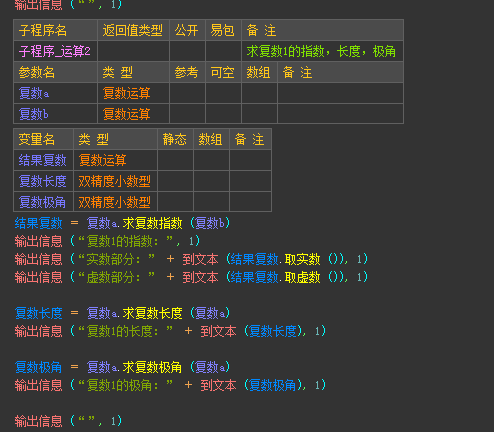Click the 参考 cell for parameter 复数a
The width and height of the screenshot is (494, 432).
click(187, 93)
